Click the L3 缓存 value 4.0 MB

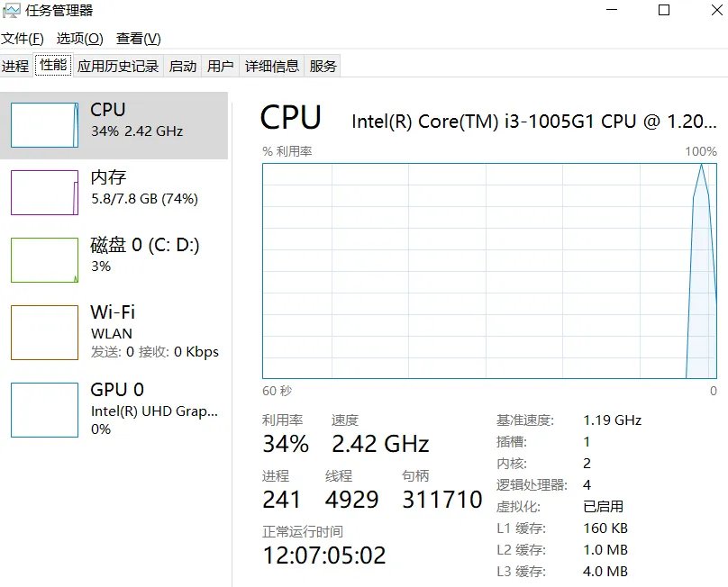(605, 571)
